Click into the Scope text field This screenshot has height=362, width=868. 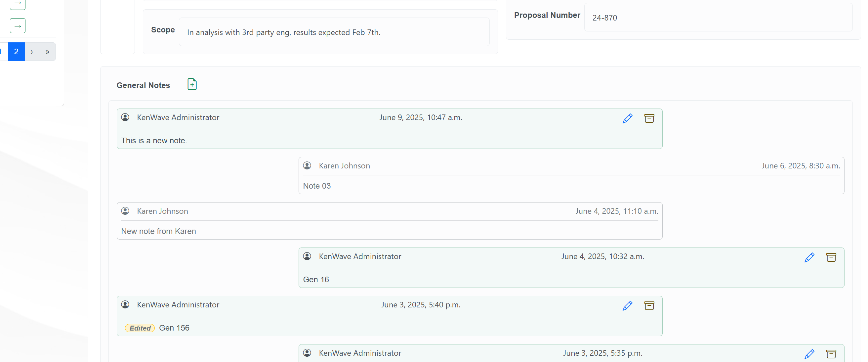334,32
